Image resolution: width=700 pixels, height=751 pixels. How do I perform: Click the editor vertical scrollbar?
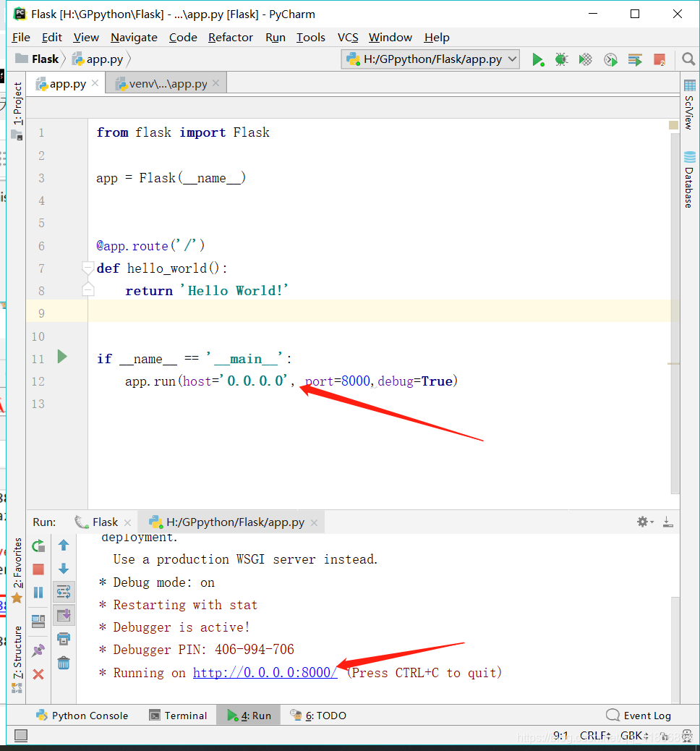point(675,314)
